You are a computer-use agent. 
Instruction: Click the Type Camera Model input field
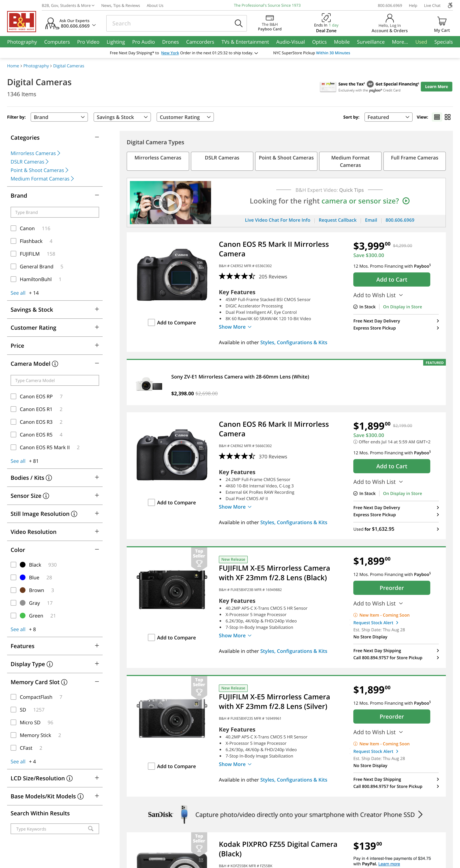[x=55, y=380]
